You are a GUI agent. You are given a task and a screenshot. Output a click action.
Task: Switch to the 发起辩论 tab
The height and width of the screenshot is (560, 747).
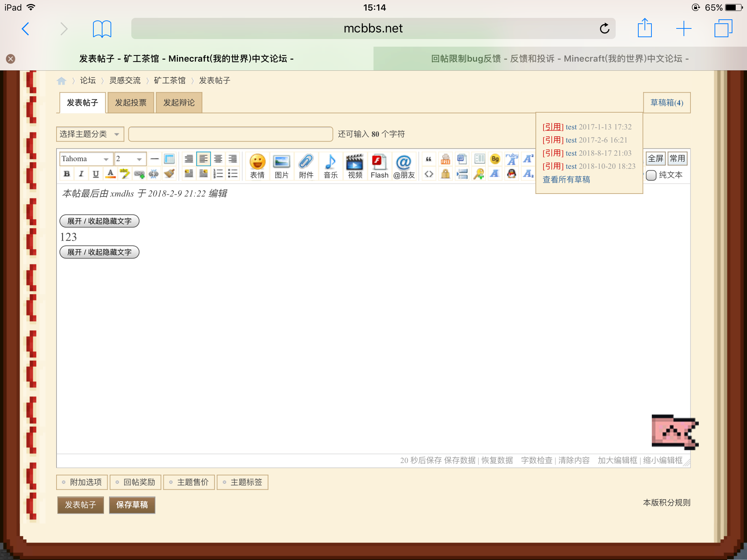tap(179, 103)
